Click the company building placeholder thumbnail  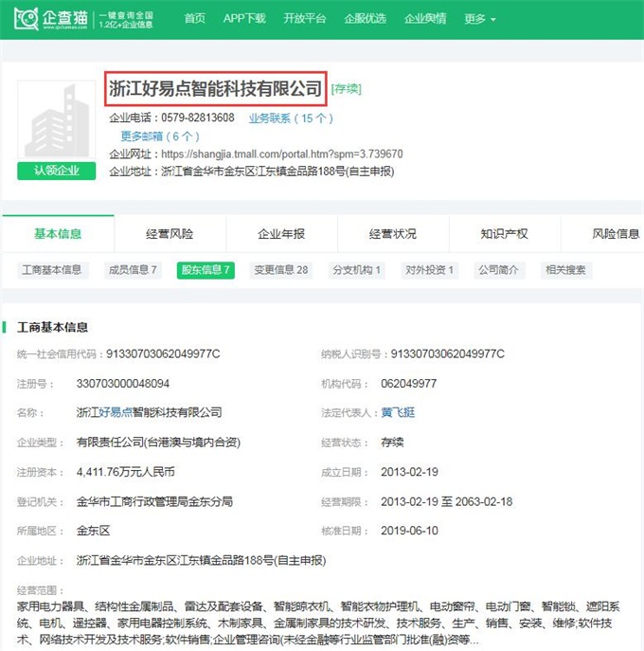point(57,119)
